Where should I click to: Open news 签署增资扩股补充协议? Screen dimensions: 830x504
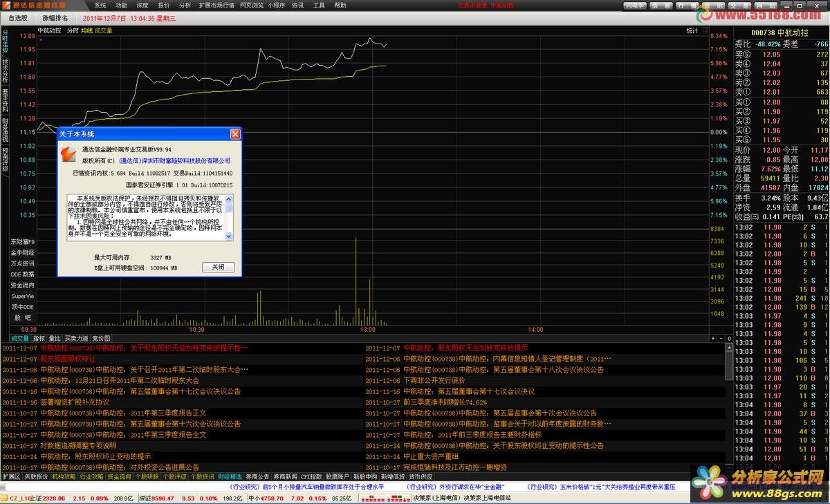pos(75,402)
